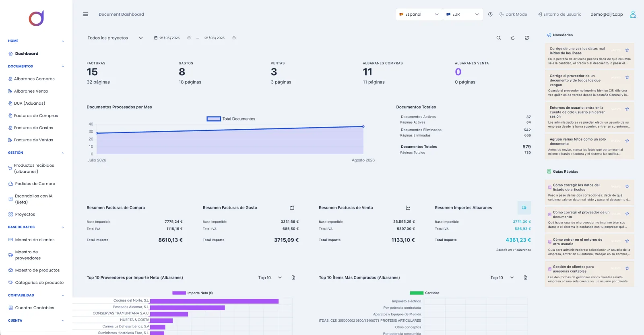Viewport: 644px width, 335px height.
Task: Open the user profile avatar icon
Action: coord(633,14)
